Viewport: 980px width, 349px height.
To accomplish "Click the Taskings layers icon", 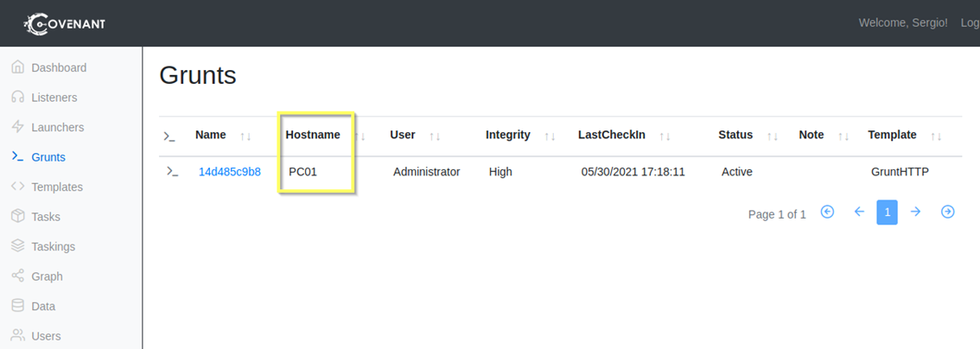I will (17, 246).
